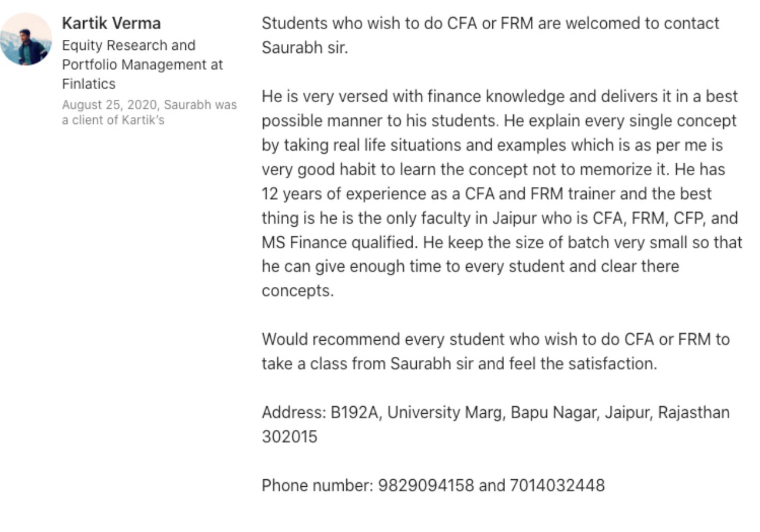The width and height of the screenshot is (760, 532).
Task: Click the Kartik Verma name link
Action: click(x=111, y=24)
